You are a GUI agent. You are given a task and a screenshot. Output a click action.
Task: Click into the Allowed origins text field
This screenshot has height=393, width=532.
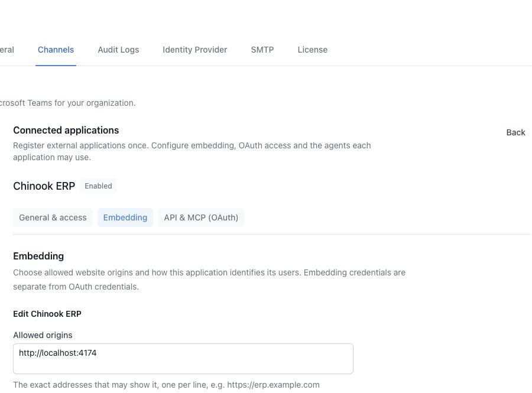tap(183, 359)
